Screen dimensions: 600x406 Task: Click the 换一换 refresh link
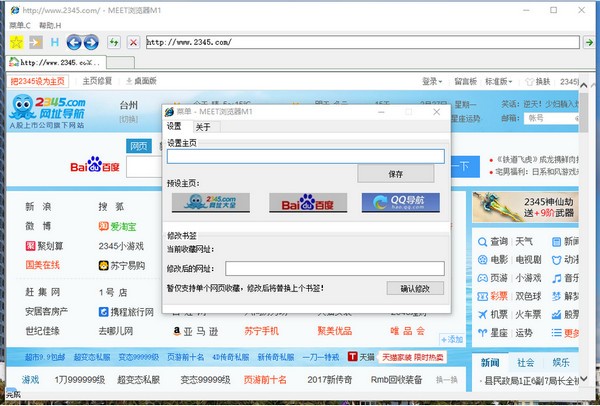click(x=447, y=380)
